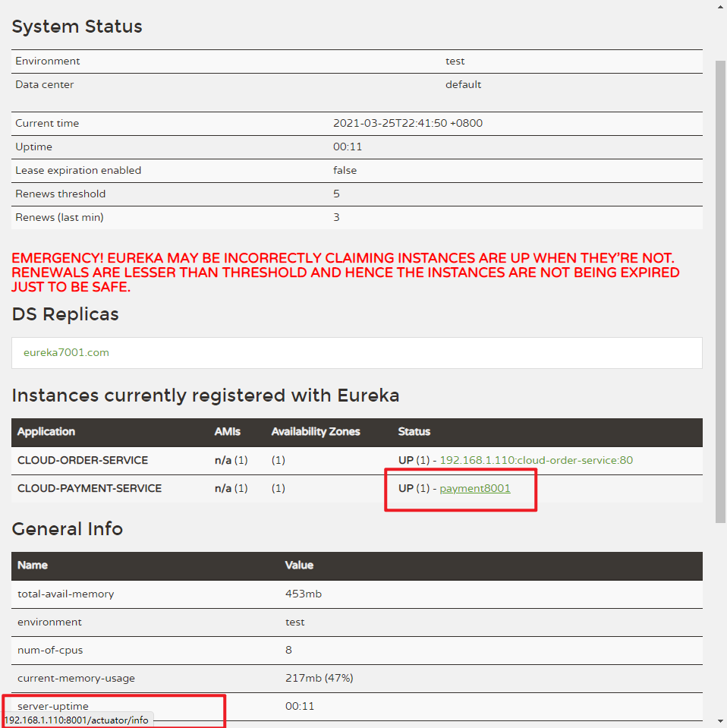Screen dimensions: 727x728
Task: Click the DS Replicas heading
Action: 65,314
